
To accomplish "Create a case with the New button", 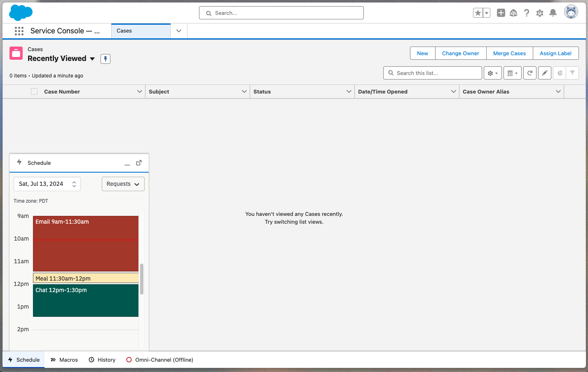I will pyautogui.click(x=422, y=53).
